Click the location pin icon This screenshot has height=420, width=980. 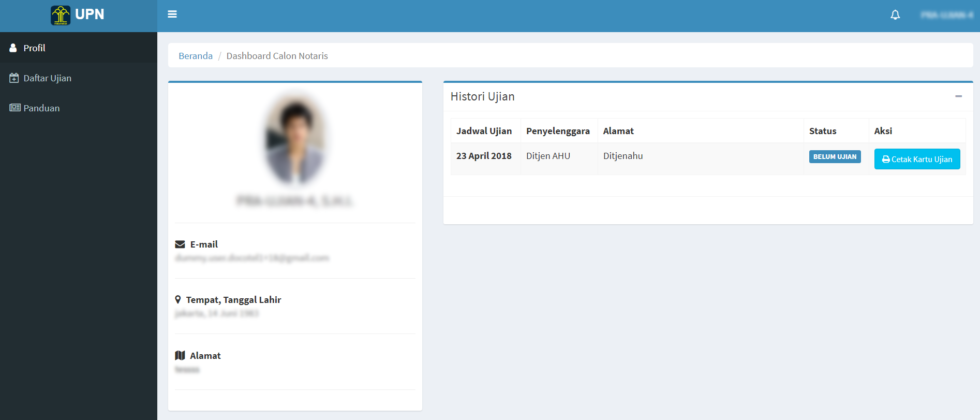click(x=178, y=300)
